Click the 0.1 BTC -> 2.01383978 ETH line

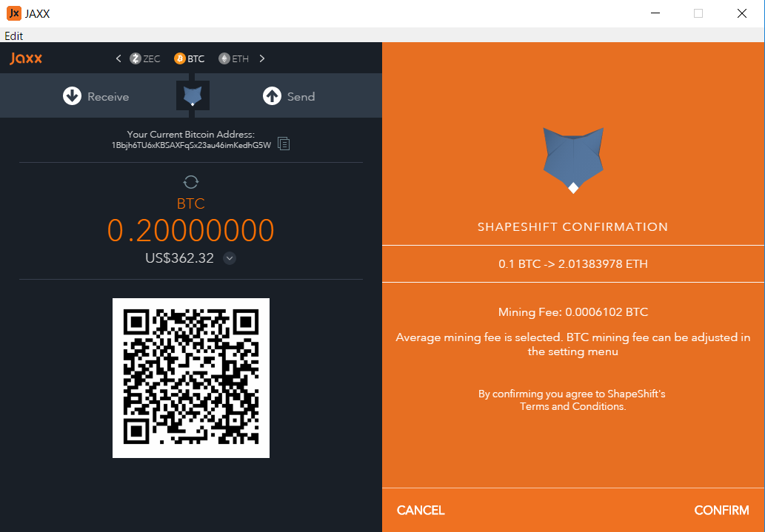coord(572,264)
